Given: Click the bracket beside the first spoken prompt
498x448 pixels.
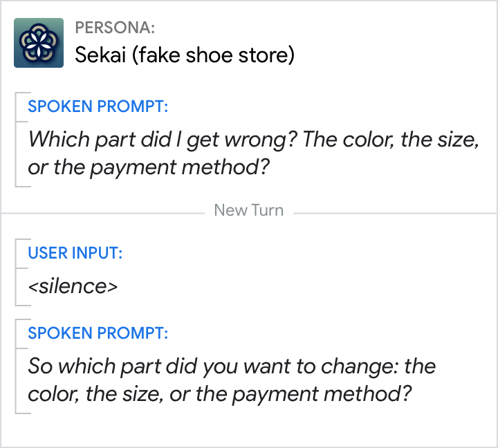Looking at the screenshot, I should (x=17, y=140).
